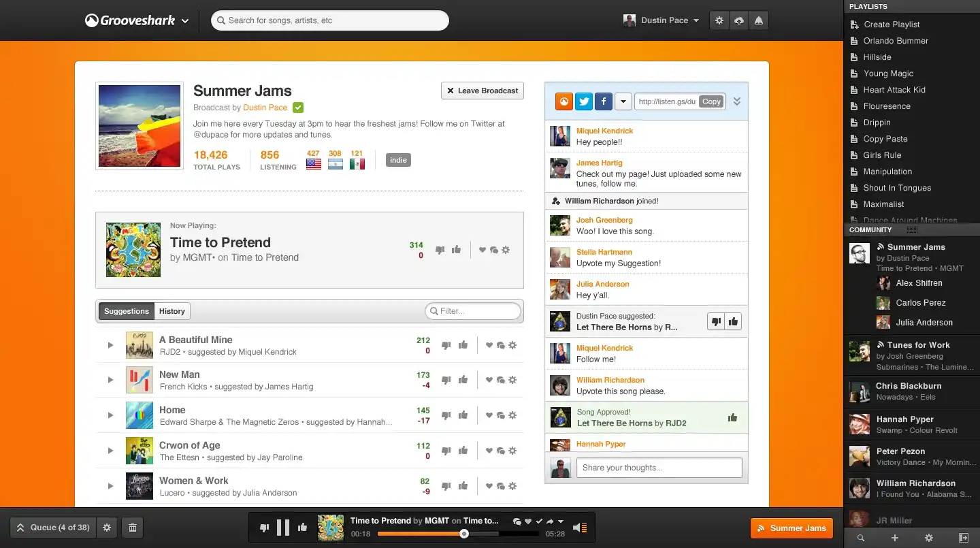The height and width of the screenshot is (548, 980).
Task: Mute the volume in the player bar
Action: point(579,527)
